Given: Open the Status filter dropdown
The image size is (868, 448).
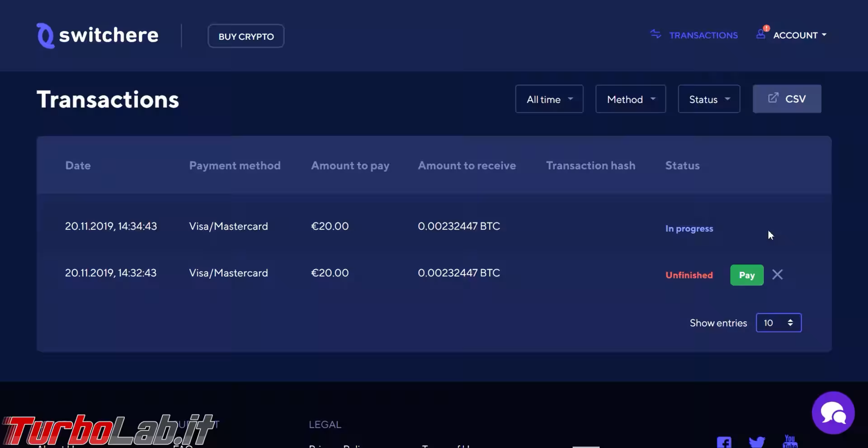Looking at the screenshot, I should [708, 99].
